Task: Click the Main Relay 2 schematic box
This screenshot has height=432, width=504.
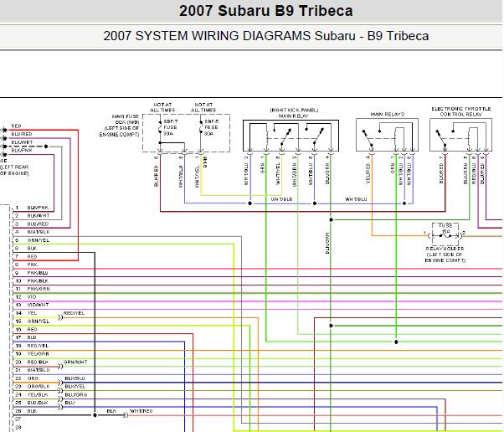Action: [x=387, y=135]
